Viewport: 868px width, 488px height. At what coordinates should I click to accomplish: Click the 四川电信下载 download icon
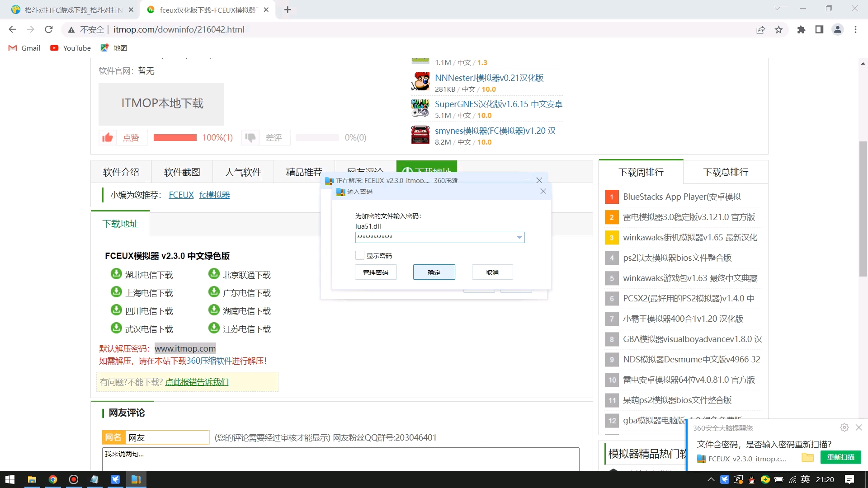(116, 310)
